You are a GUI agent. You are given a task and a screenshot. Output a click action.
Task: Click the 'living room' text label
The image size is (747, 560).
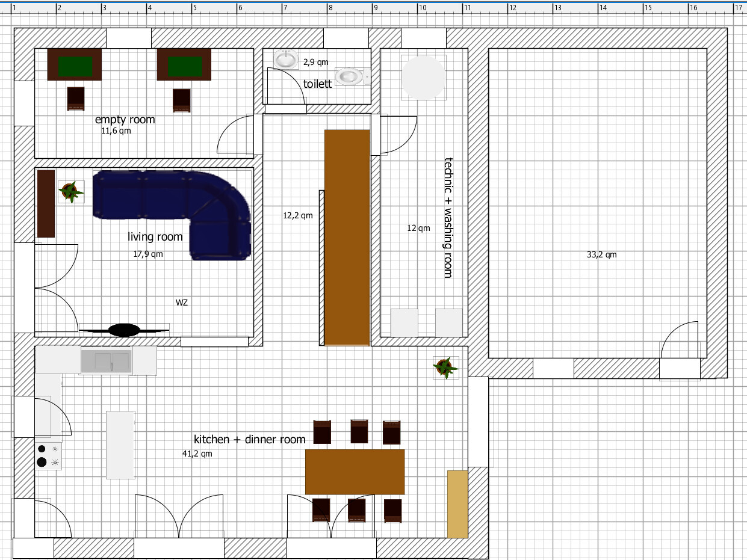pos(155,237)
